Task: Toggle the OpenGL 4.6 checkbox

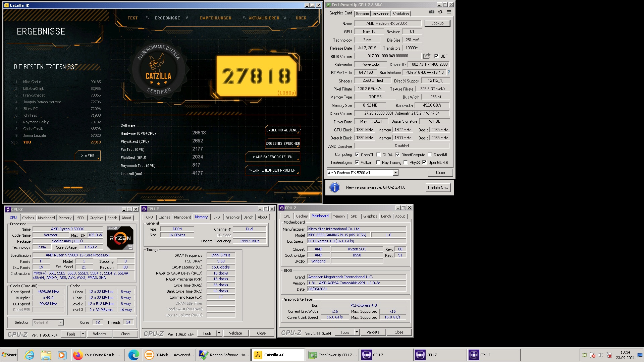Action: [x=424, y=163]
